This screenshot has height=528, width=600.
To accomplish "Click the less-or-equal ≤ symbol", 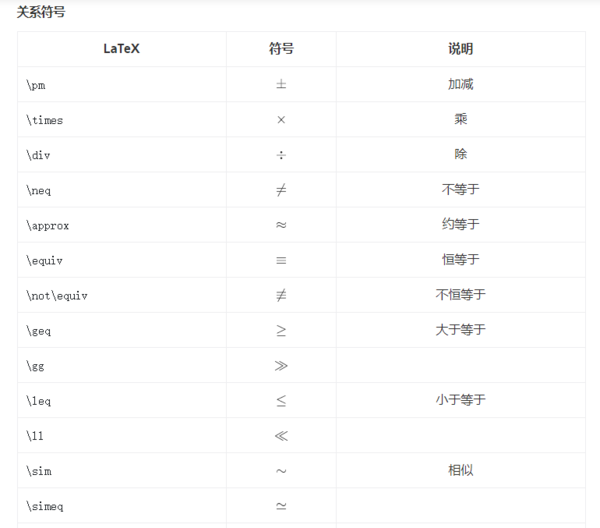I will [x=281, y=400].
